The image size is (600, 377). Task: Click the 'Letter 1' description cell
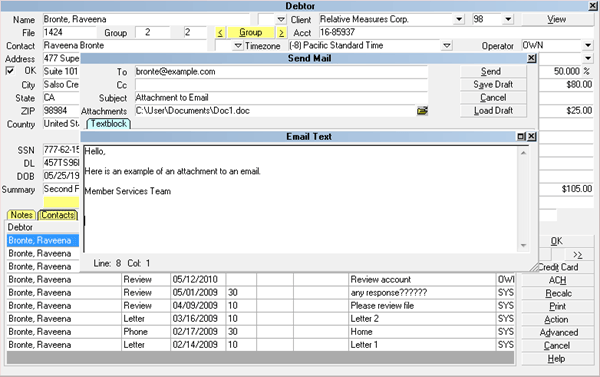coord(422,345)
